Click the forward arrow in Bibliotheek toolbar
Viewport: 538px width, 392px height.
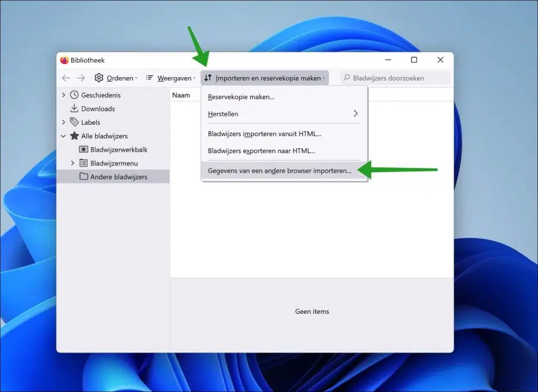pos(81,78)
